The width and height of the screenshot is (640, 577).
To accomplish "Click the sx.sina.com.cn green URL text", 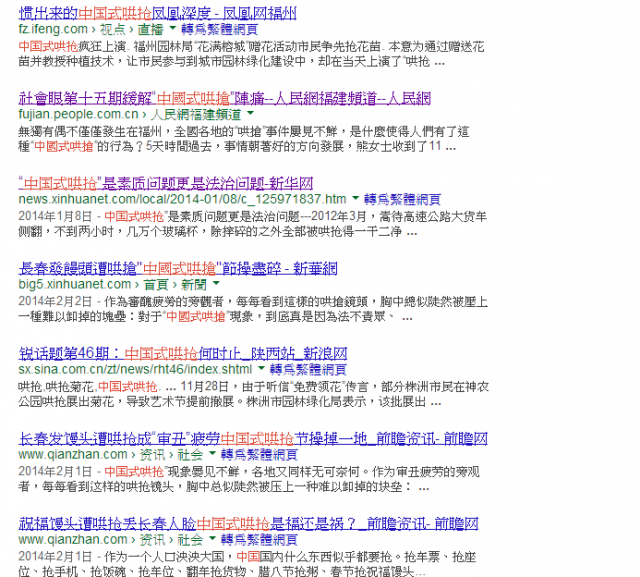I will [x=135, y=369].
